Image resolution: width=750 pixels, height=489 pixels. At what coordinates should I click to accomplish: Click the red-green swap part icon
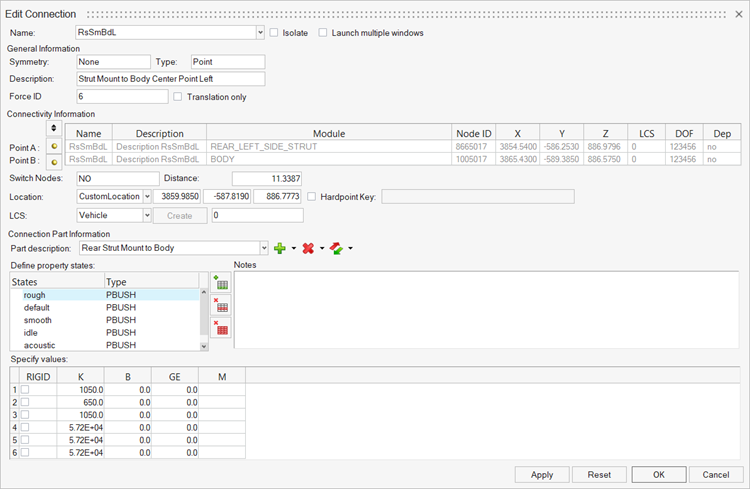(337, 247)
